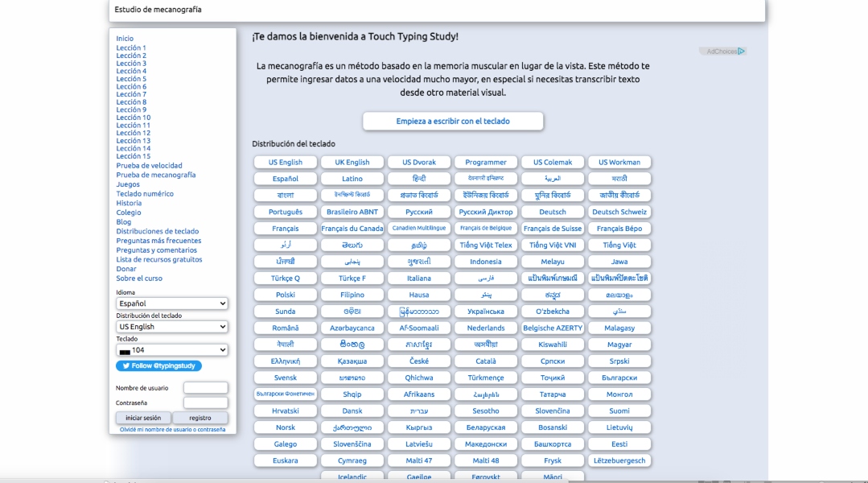Select the Programmer layout
Screen dimensions: 868x483
pyautogui.click(x=485, y=163)
